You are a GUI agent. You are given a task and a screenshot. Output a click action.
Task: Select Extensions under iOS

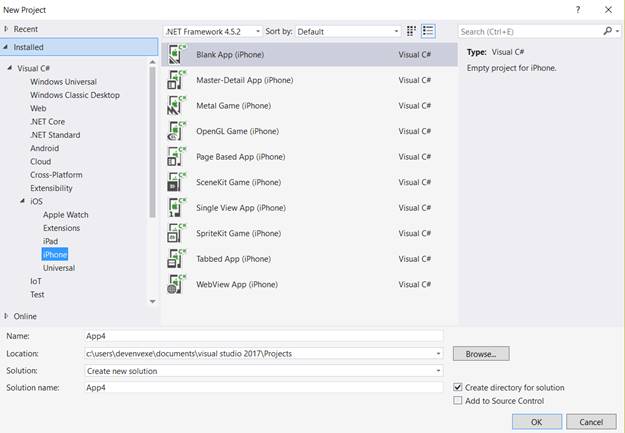point(61,228)
